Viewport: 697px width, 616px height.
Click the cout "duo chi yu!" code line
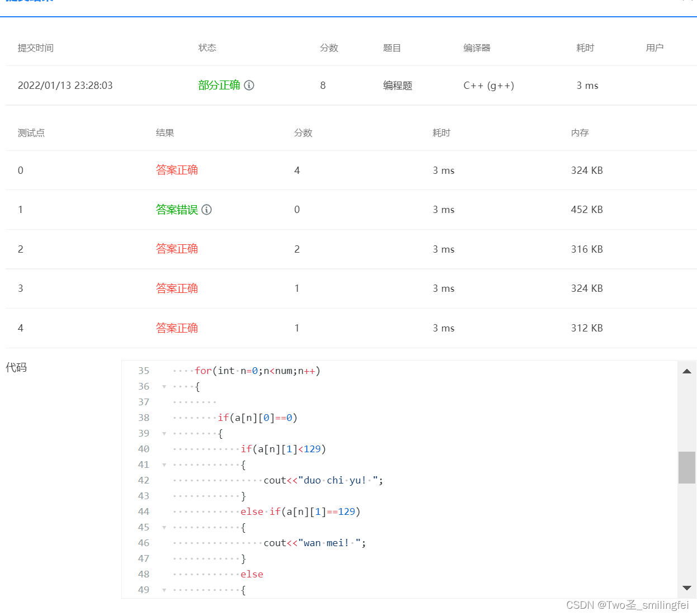pos(324,481)
